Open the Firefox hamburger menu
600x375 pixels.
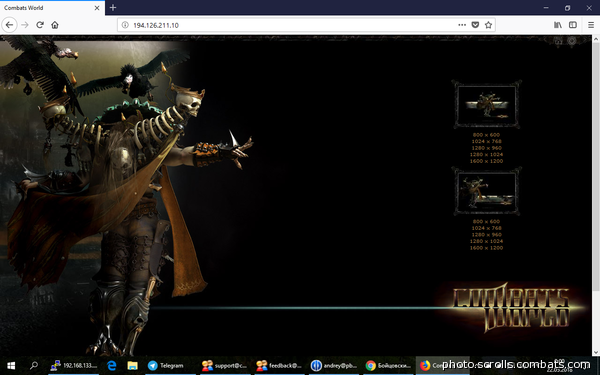coord(591,25)
